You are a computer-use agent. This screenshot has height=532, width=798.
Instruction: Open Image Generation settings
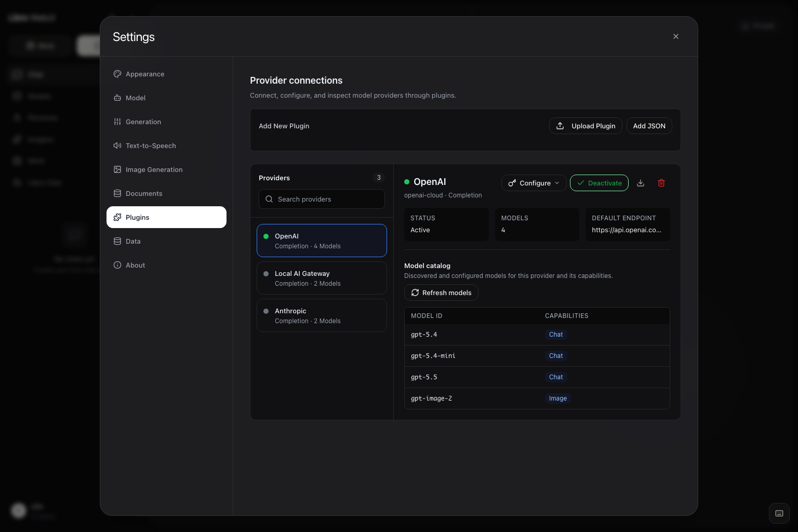coord(166,169)
